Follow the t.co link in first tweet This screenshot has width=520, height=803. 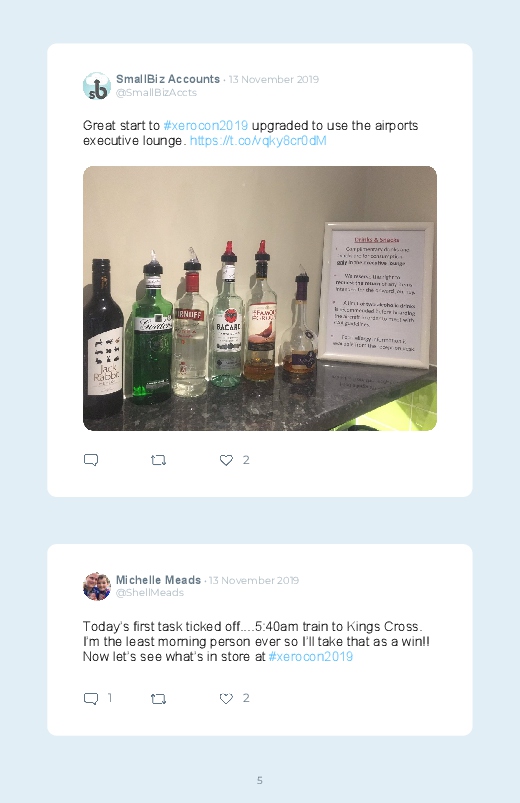click(258, 141)
